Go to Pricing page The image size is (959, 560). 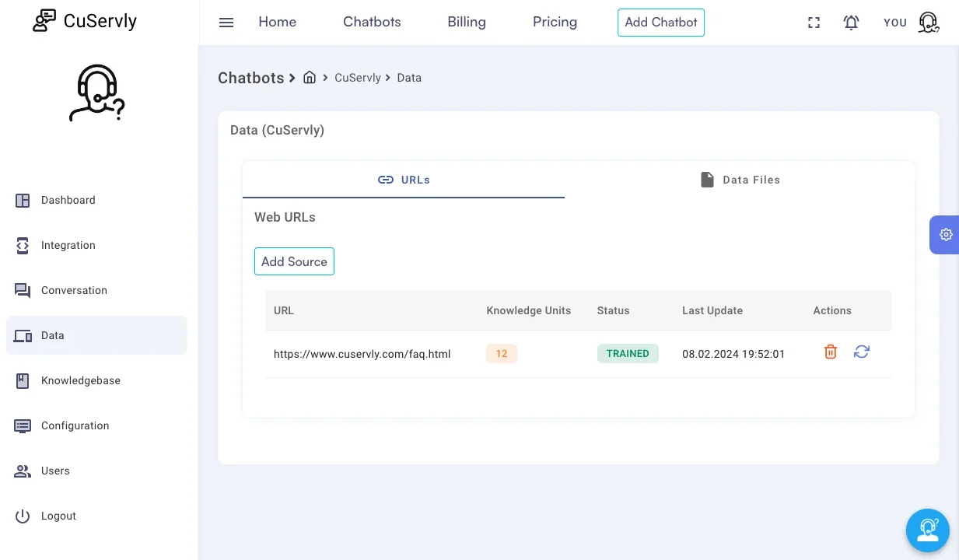pos(555,22)
